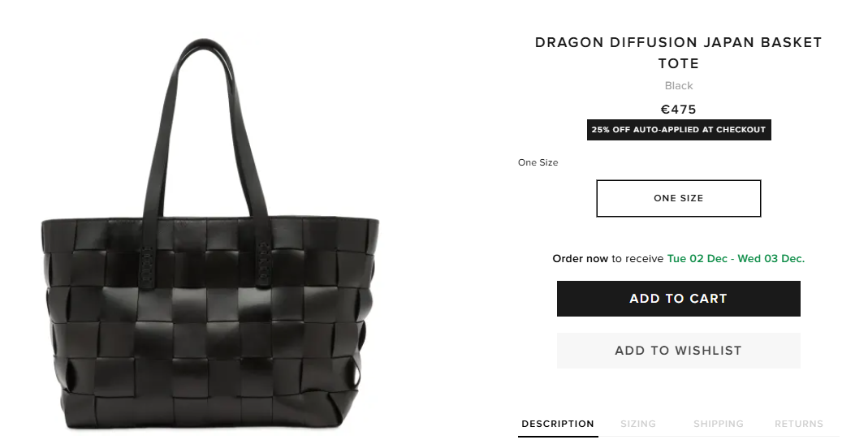Click the Add to Wishlist button

point(678,351)
